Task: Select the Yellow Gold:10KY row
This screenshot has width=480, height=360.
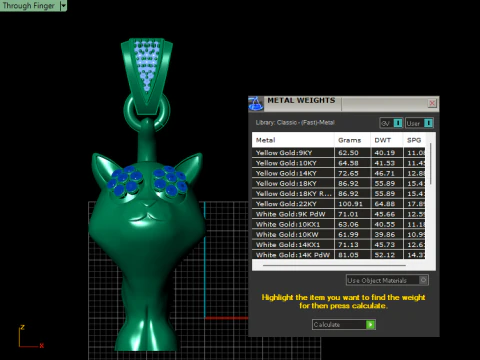Action: 338,163
